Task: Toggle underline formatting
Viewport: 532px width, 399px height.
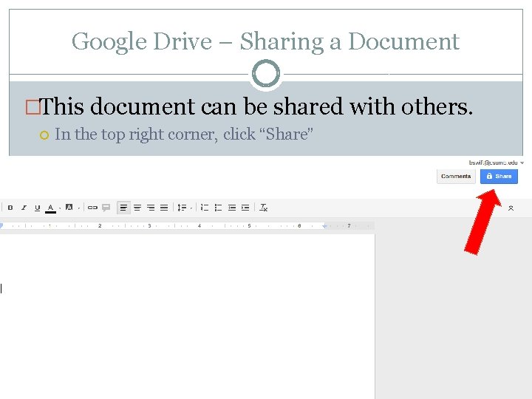Action: click(x=38, y=208)
